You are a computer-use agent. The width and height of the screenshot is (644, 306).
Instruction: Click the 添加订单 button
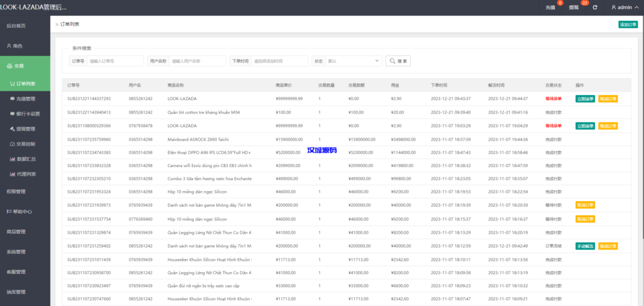click(x=628, y=25)
